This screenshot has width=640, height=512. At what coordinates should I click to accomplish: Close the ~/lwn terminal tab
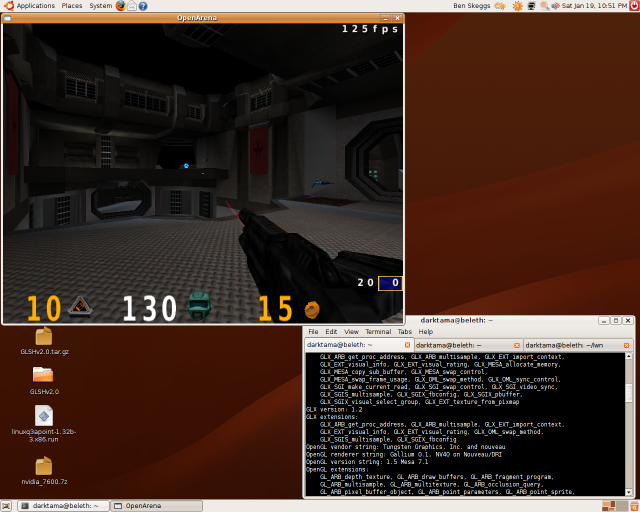pos(627,345)
